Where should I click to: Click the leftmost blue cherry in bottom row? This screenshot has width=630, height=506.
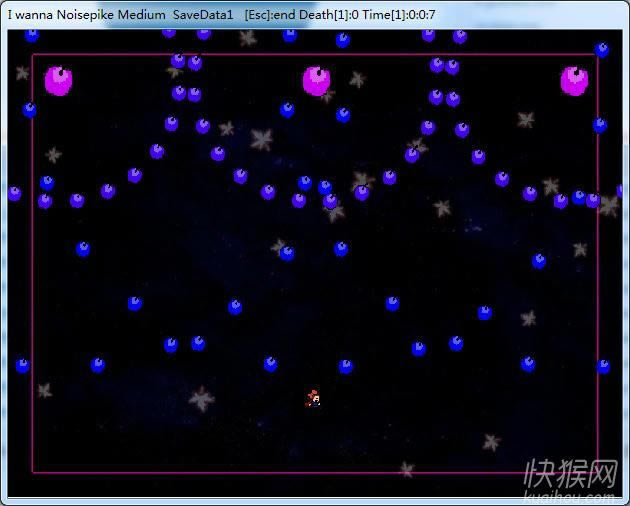tap(22, 366)
